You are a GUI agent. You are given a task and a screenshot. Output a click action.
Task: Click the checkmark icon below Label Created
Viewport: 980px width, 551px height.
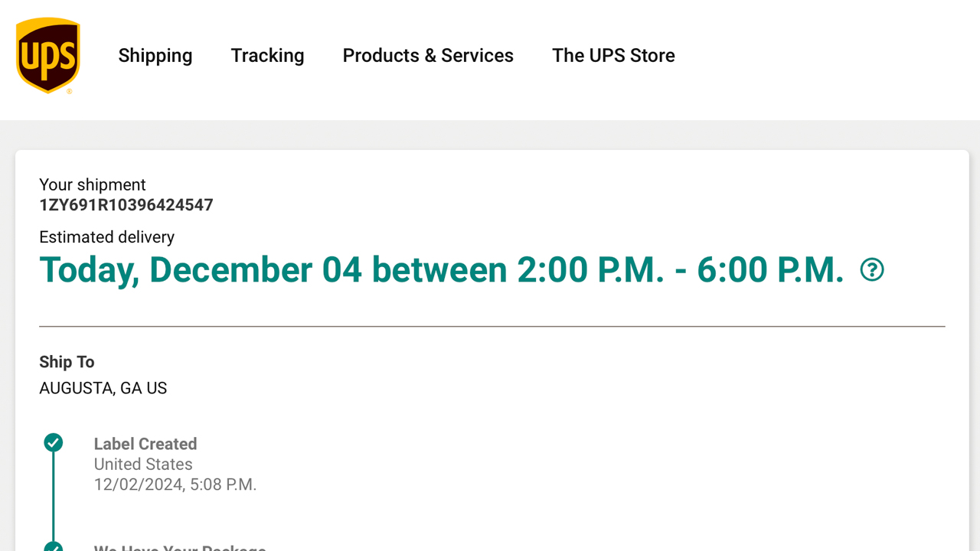[54, 546]
